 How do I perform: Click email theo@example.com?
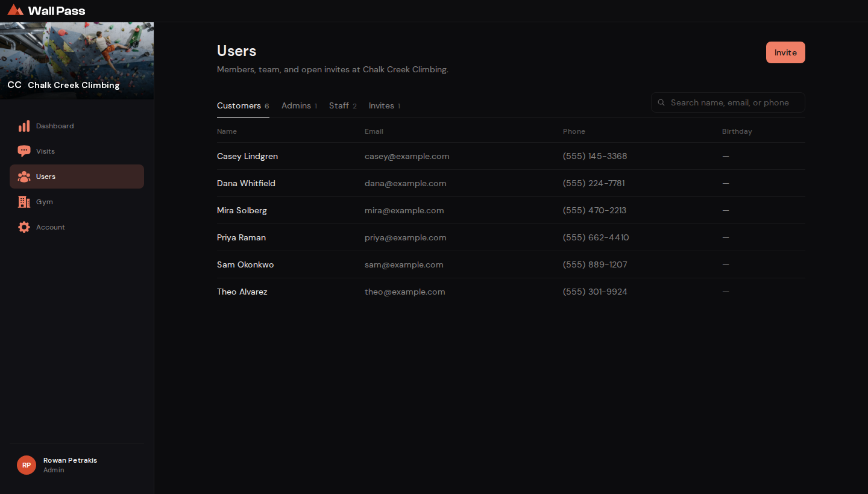tap(405, 292)
